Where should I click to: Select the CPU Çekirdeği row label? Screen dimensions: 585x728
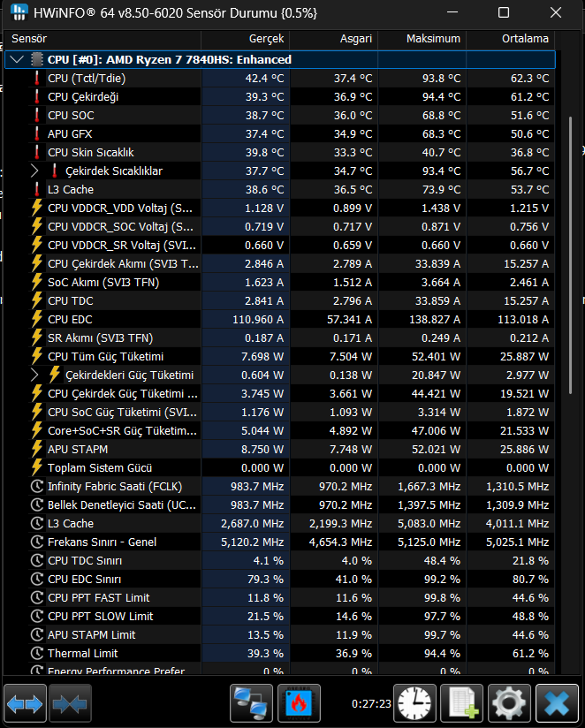pos(83,96)
